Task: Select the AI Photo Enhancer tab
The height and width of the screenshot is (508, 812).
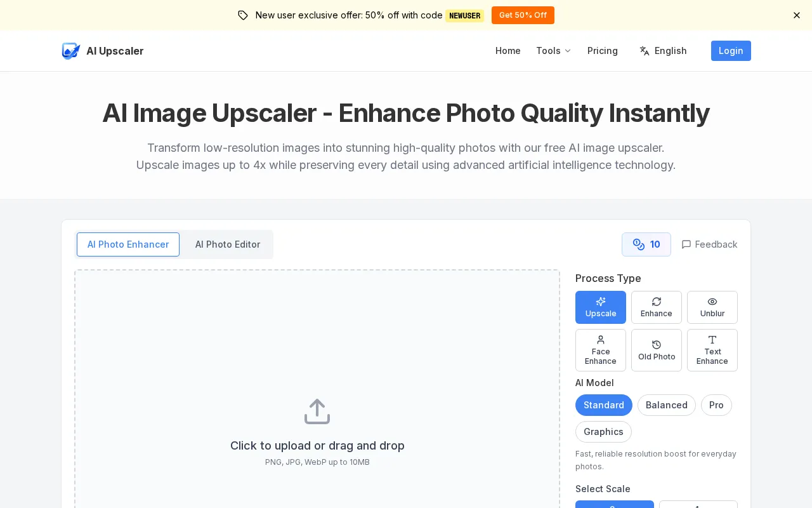Action: [128, 244]
